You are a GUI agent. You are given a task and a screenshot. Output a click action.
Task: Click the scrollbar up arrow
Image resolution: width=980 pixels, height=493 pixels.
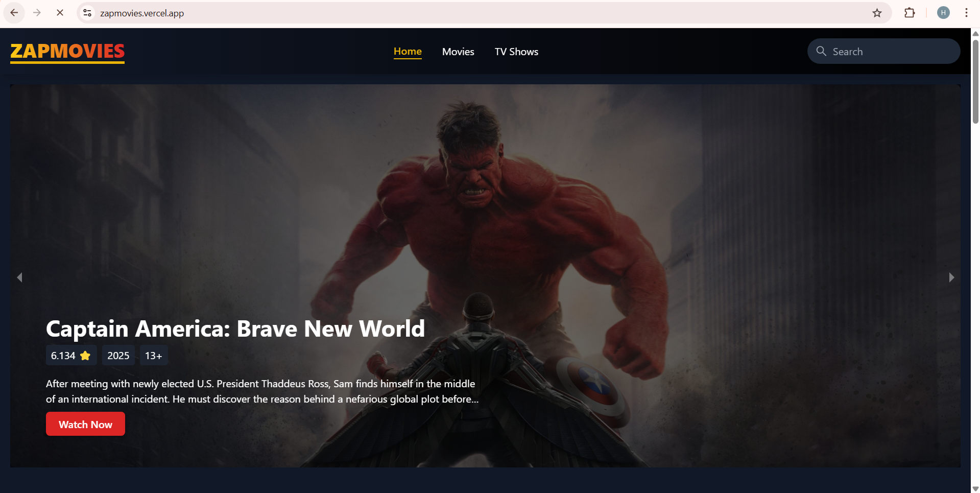coord(975,33)
